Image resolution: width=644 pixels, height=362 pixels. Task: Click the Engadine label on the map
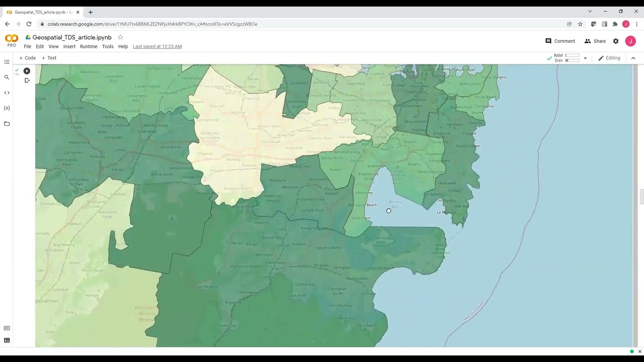[233, 303]
